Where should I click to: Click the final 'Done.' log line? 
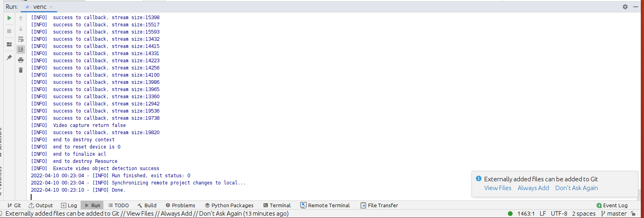[78, 190]
